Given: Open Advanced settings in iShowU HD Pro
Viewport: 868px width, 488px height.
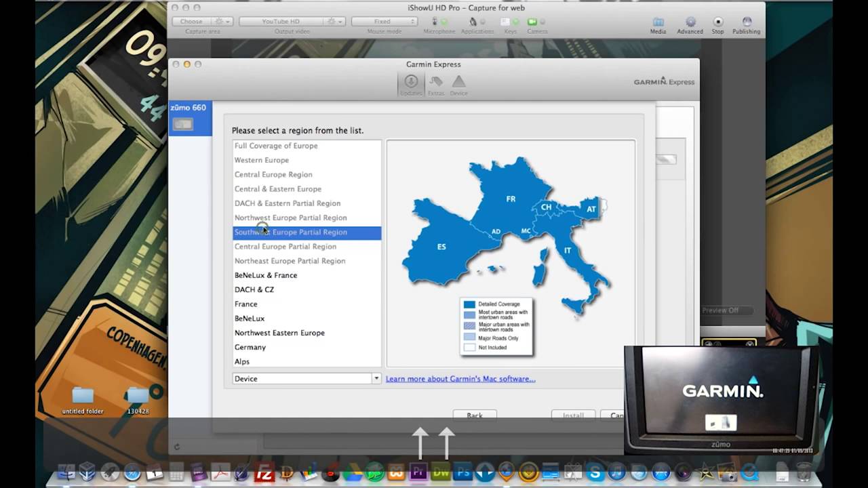Looking at the screenshot, I should pos(690,26).
